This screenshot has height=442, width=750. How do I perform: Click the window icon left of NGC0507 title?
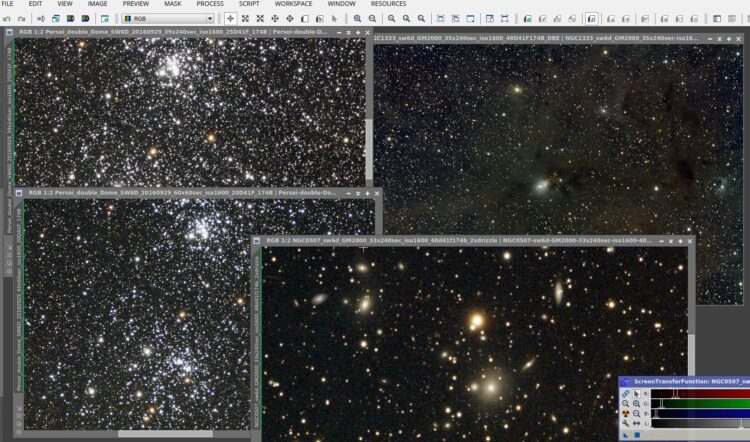point(257,241)
